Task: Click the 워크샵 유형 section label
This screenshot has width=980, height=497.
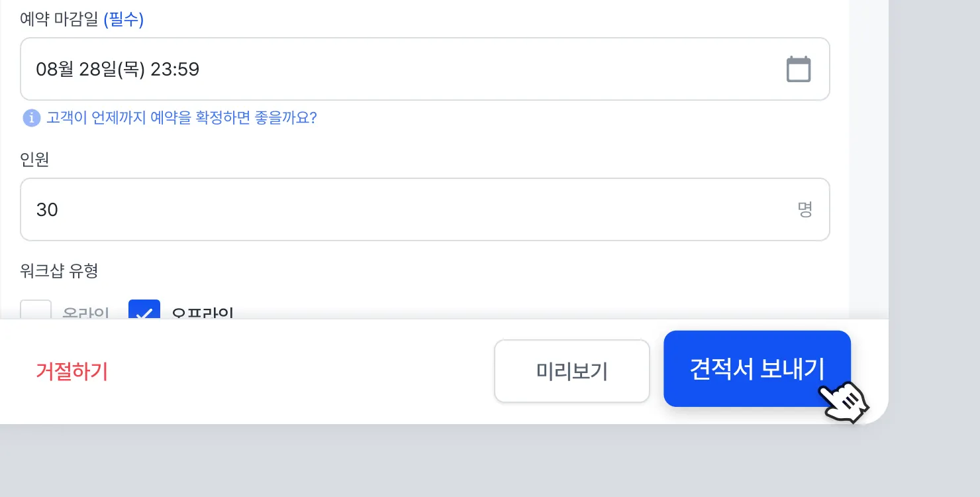Action: click(x=59, y=270)
